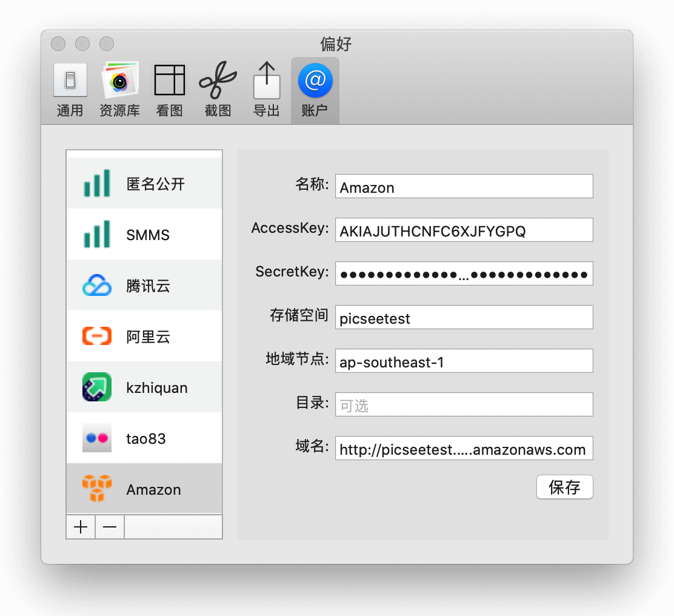Select the 腾讯云 cloud account
Image resolution: width=674 pixels, height=616 pixels.
144,285
